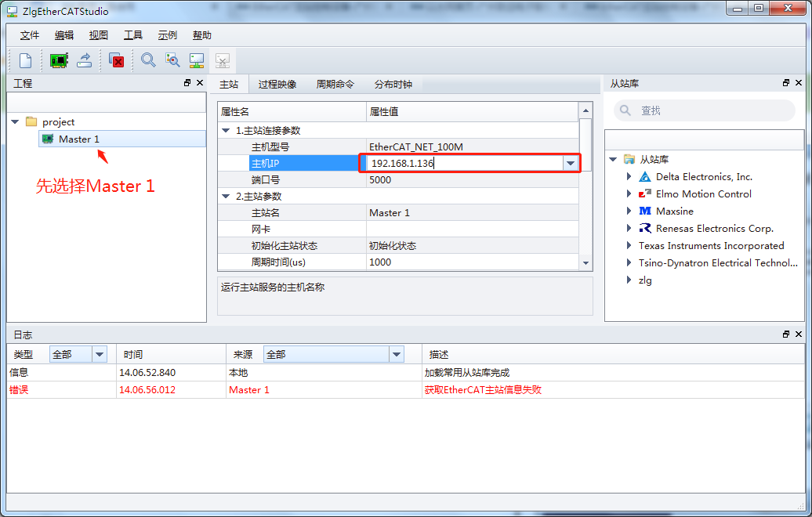Click the magnifier search toolbar icon
This screenshot has width=812, height=517.
149,60
